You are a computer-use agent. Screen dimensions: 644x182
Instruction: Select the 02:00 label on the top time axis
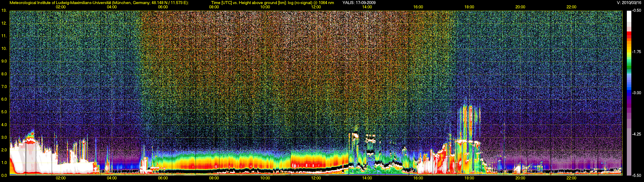[61, 7]
